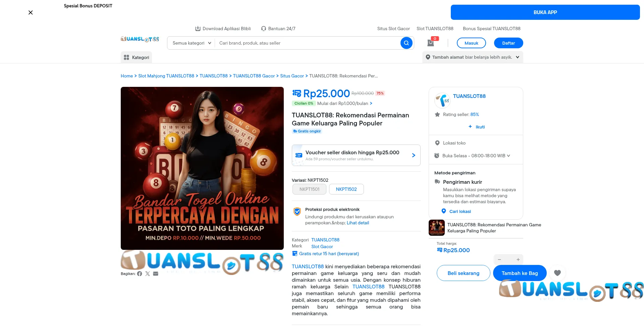
Task: Increase quantity with plus stepper
Action: tap(518, 259)
